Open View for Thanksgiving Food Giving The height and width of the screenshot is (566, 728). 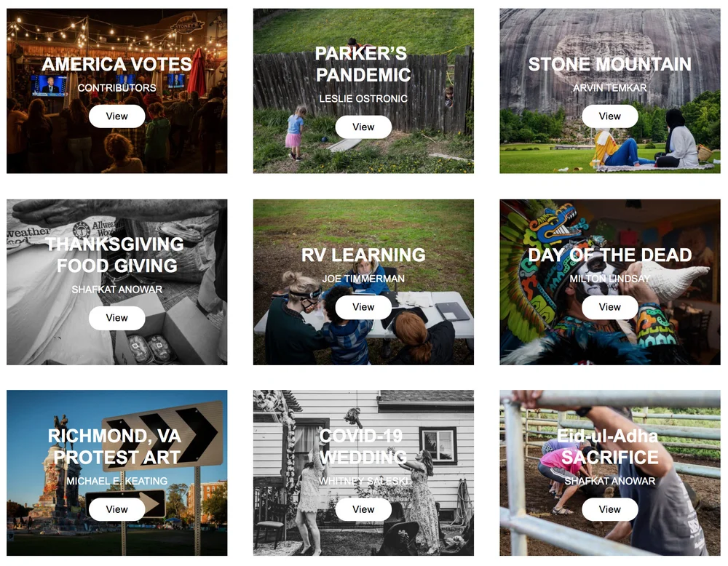click(116, 318)
